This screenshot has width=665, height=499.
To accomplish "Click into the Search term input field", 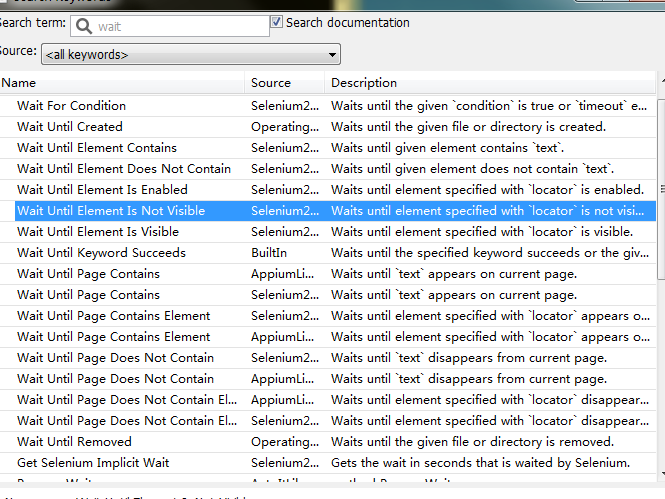I will [x=180, y=26].
